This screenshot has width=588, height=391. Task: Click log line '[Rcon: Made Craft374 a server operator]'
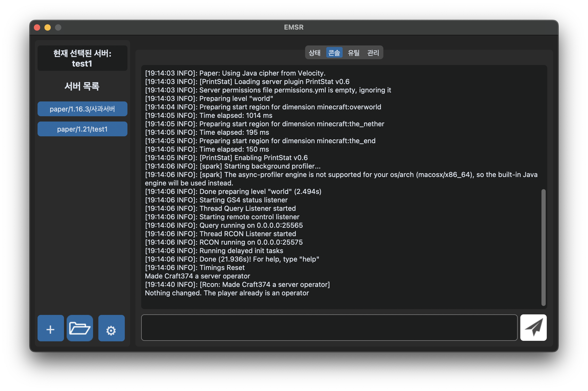tap(237, 285)
